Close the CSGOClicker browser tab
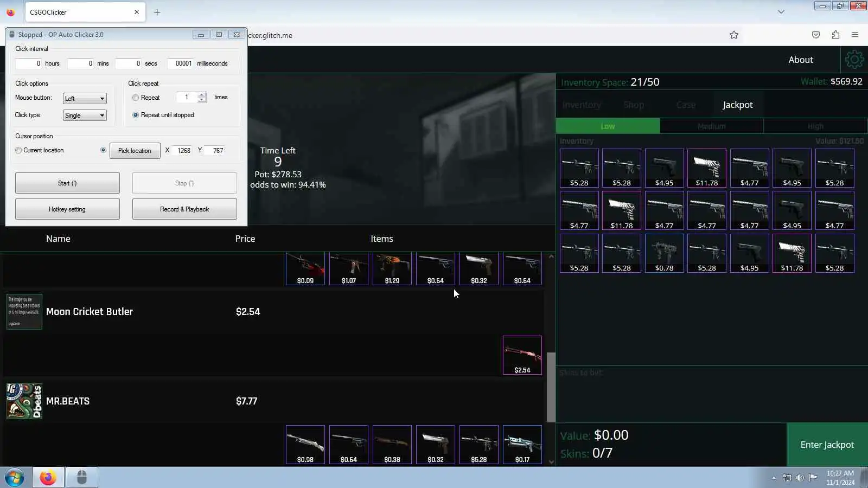The image size is (868, 488). [x=137, y=12]
